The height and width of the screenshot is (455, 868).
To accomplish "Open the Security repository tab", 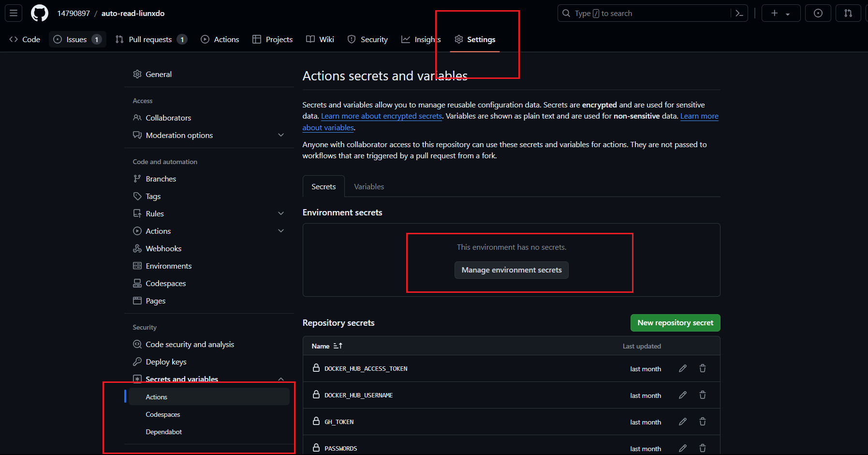I will click(368, 39).
